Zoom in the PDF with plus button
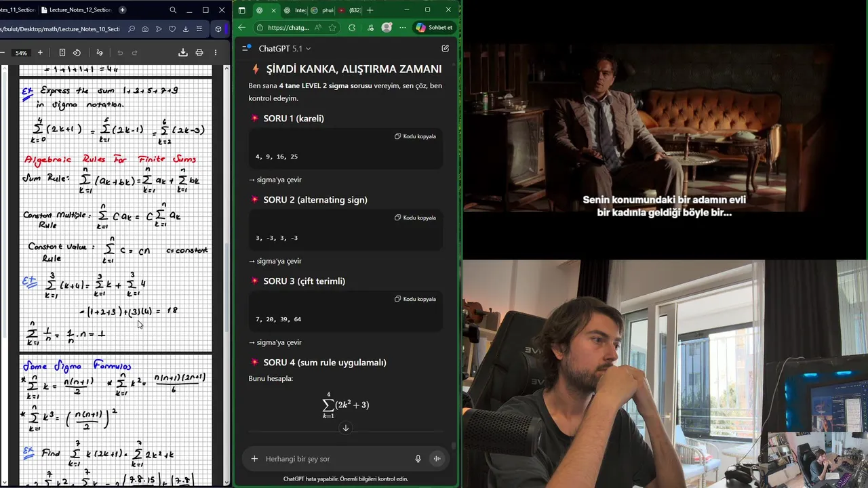Viewport: 868px width, 488px height. click(40, 53)
